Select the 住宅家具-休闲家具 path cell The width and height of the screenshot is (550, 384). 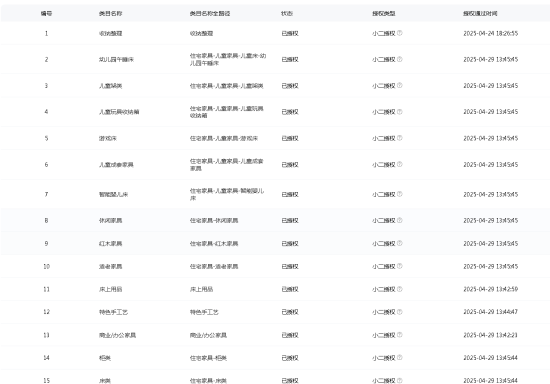214,220
